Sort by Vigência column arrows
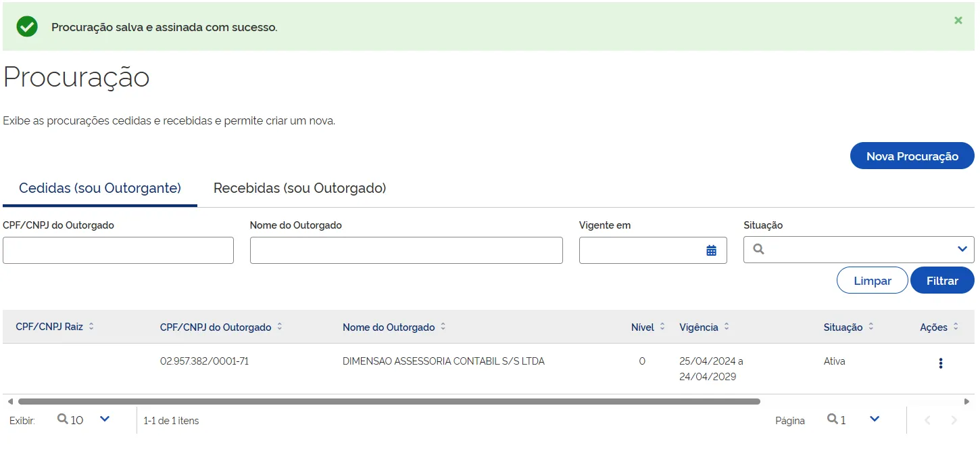The width and height of the screenshot is (980, 458). [727, 327]
